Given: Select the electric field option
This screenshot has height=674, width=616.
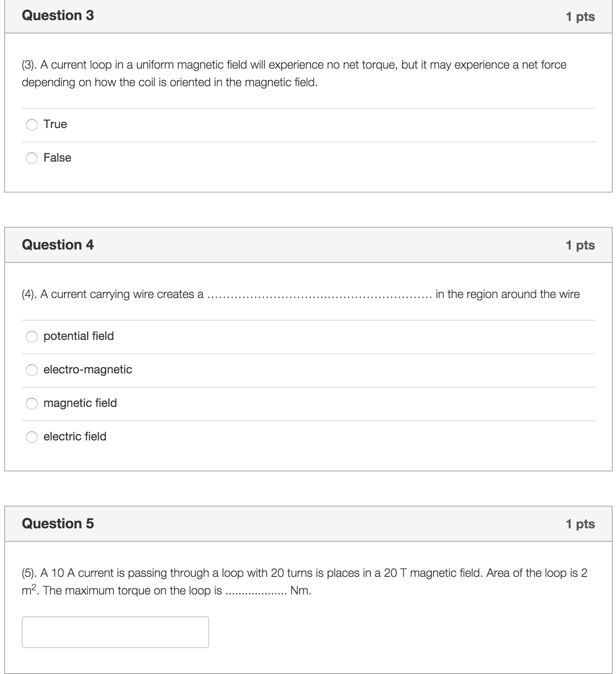Looking at the screenshot, I should pyautogui.click(x=32, y=437).
